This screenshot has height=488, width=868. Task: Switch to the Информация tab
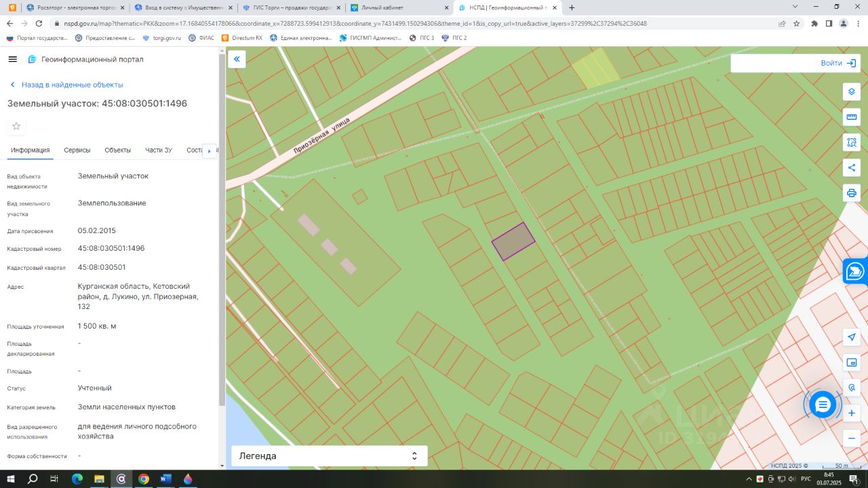(x=30, y=150)
